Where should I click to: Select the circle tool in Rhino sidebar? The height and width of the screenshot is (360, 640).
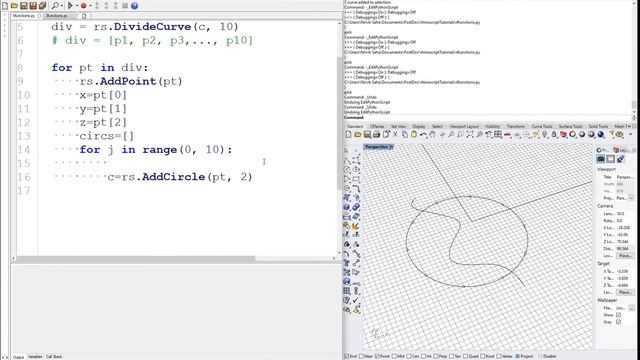tap(347, 169)
